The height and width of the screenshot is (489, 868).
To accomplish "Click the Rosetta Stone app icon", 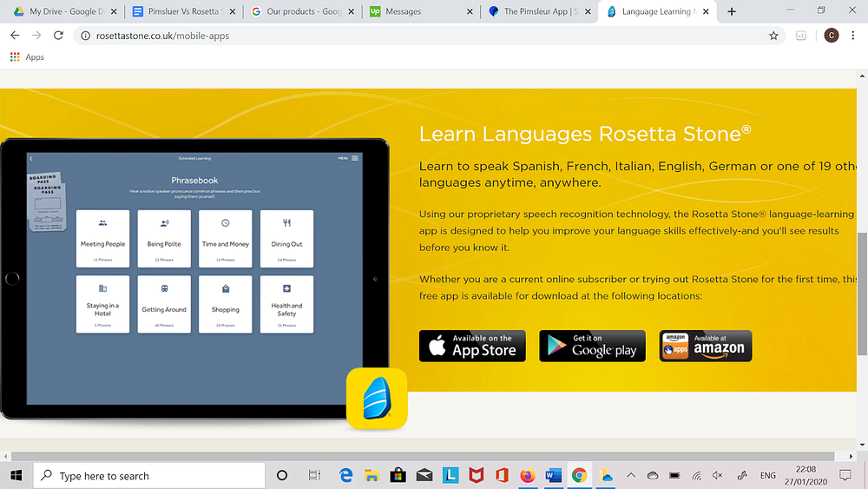I will click(x=377, y=399).
